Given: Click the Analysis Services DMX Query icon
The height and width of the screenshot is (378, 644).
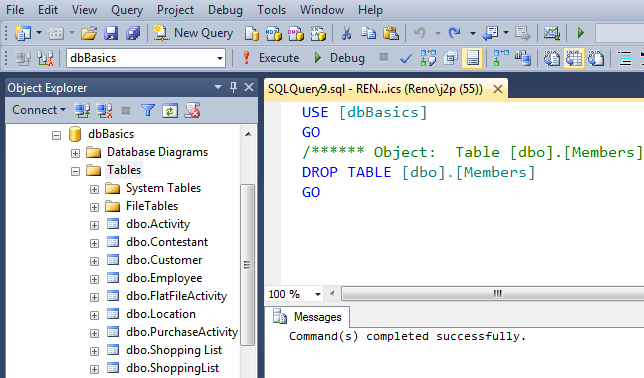Looking at the screenshot, I should pyautogui.click(x=296, y=33).
